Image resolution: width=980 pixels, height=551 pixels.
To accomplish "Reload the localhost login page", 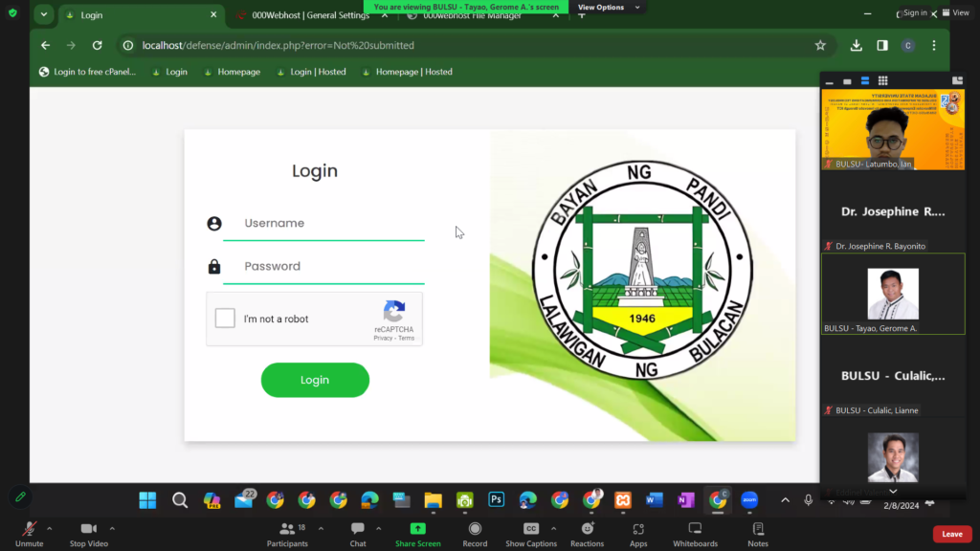I will tap(97, 45).
